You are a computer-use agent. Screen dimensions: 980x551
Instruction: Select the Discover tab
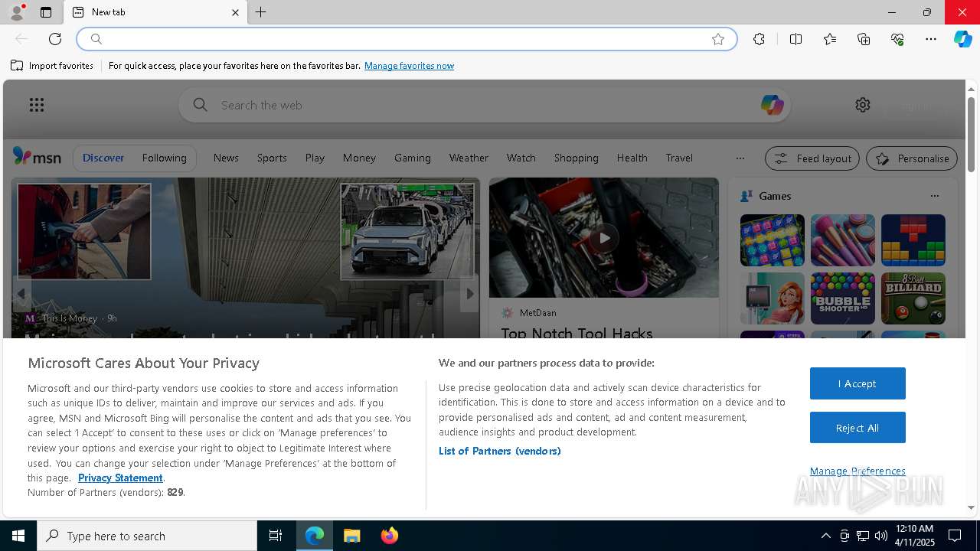103,158
